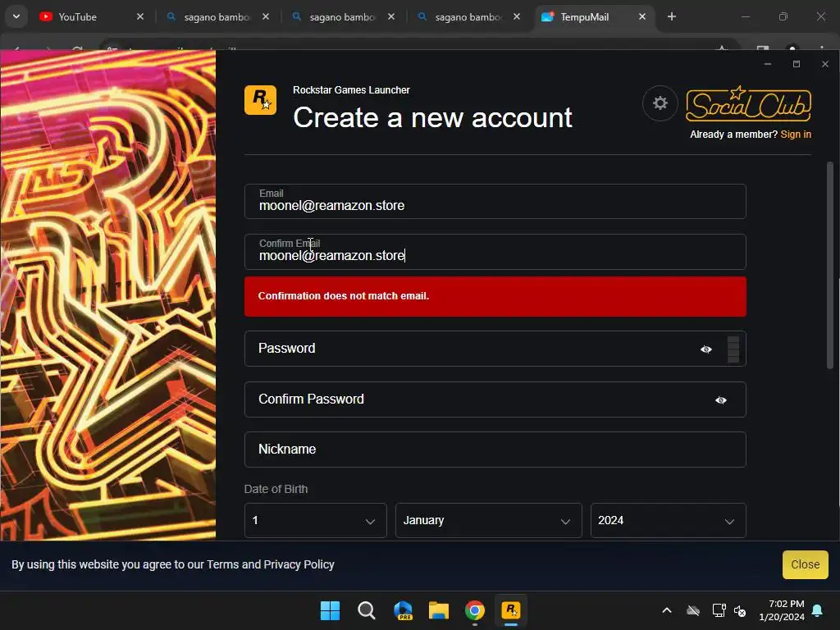Launch Microsoft Edge from the taskbar

[403, 610]
